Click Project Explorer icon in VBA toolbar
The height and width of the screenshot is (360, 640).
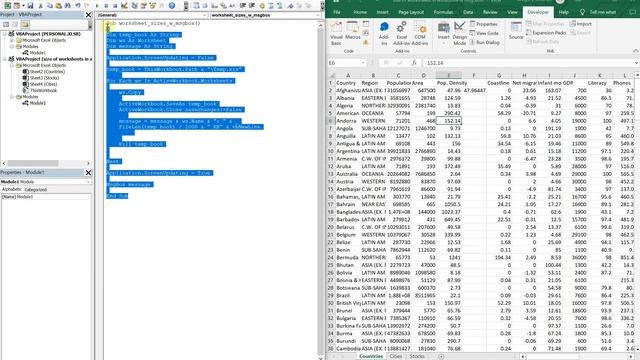coord(134,6)
